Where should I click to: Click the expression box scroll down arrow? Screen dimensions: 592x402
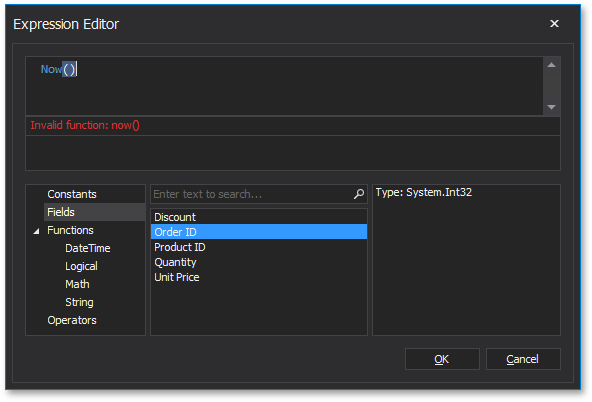coord(551,107)
